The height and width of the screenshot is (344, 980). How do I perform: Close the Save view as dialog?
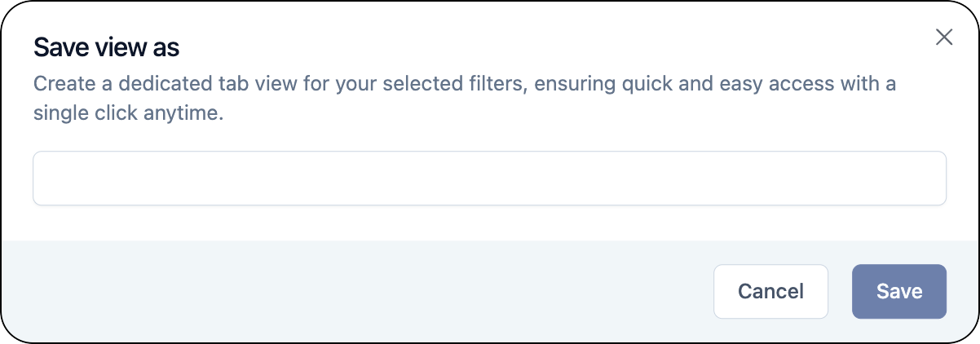pyautogui.click(x=944, y=37)
